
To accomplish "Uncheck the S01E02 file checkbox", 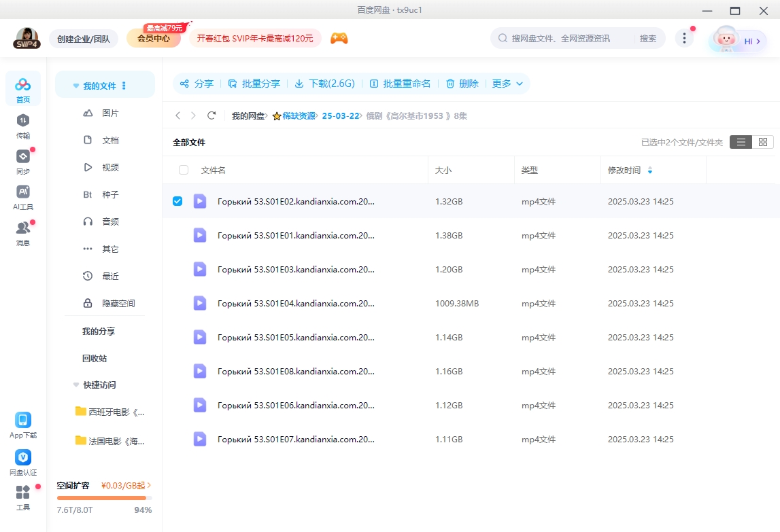I will [x=177, y=201].
